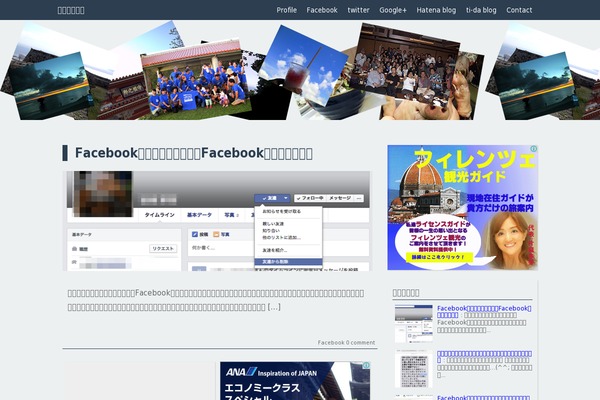This screenshot has height=400, width=600.
Task: Click the article's Facebook screenshot image
Action: (x=218, y=220)
